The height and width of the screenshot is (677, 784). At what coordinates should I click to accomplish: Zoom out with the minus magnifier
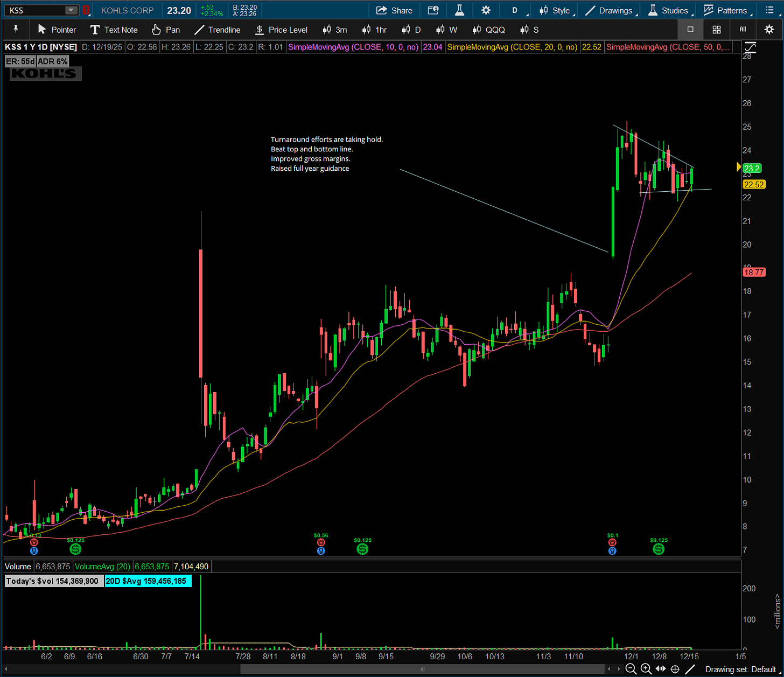coord(631,669)
